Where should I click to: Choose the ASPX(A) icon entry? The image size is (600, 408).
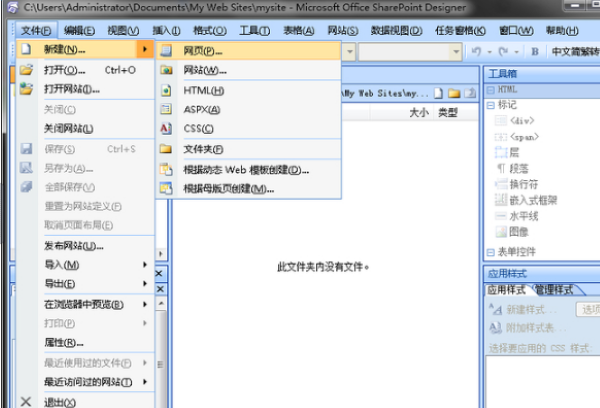tap(166, 109)
